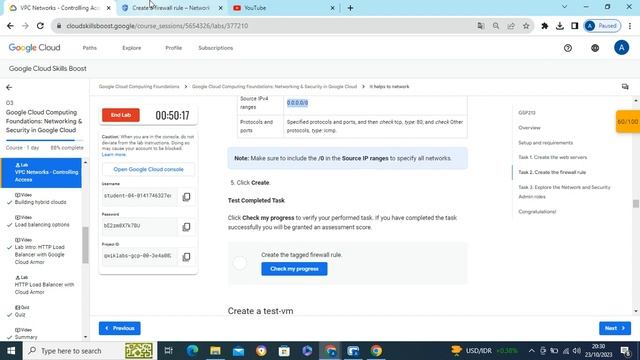The image size is (640, 360).
Task: Open Windows Start menu
Action: coord(11,351)
